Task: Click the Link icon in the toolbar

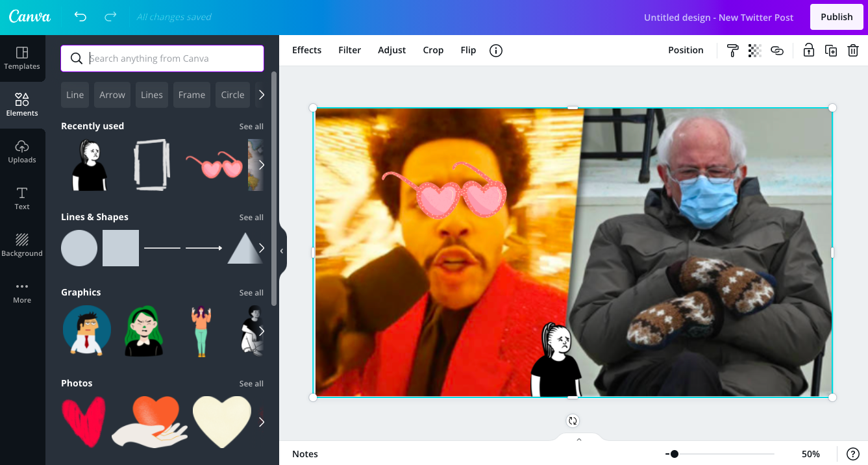Action: point(777,50)
